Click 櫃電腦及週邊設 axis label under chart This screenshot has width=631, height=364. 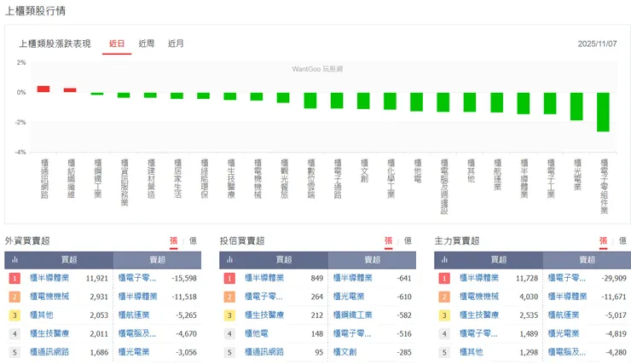click(444, 186)
